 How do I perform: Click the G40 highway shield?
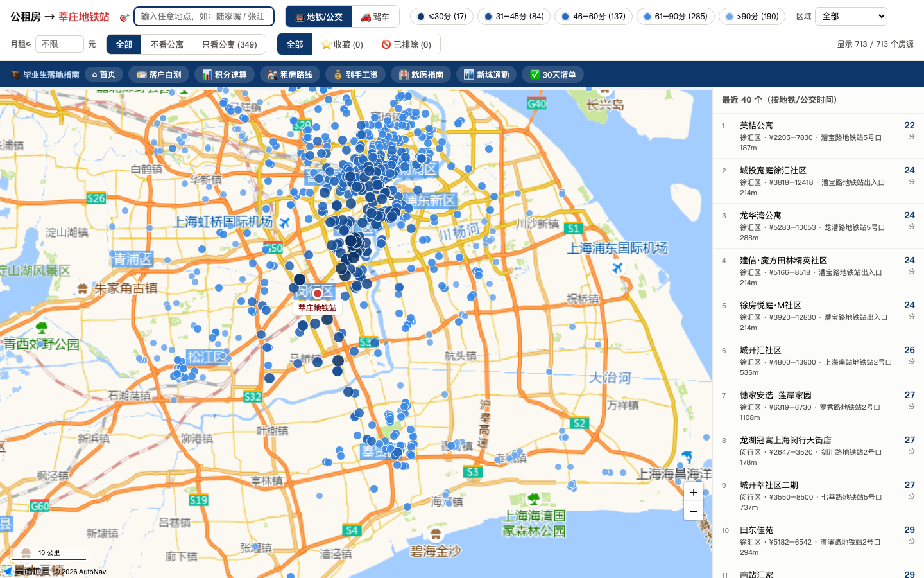[x=536, y=103]
